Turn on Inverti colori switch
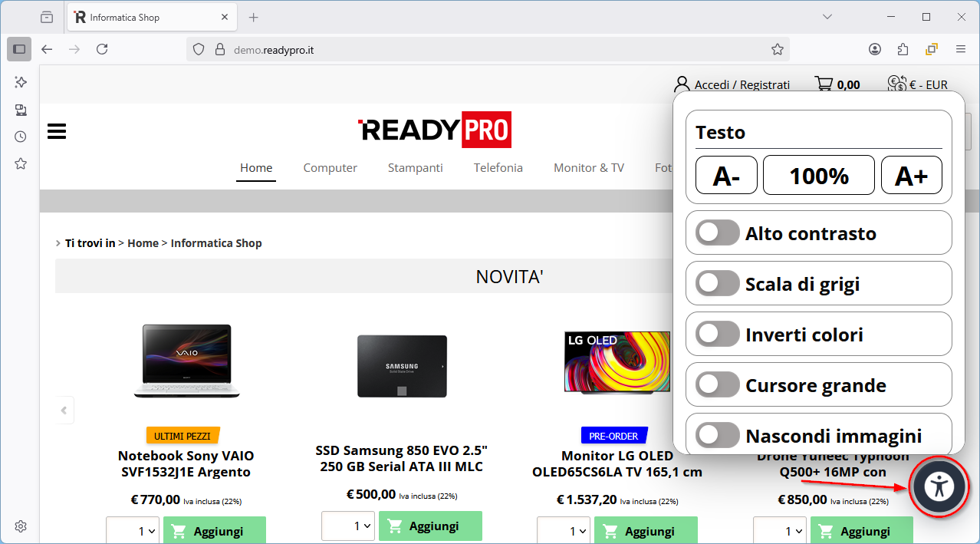 coord(718,335)
